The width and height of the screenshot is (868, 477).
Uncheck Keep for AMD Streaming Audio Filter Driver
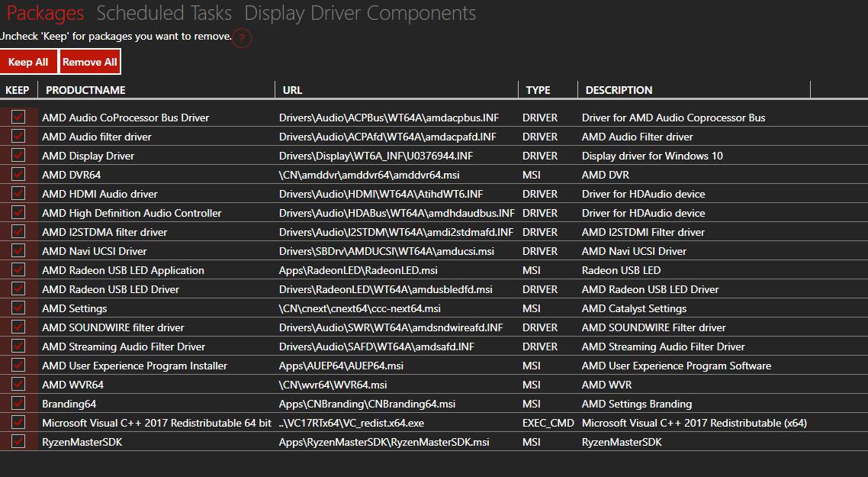(x=18, y=346)
